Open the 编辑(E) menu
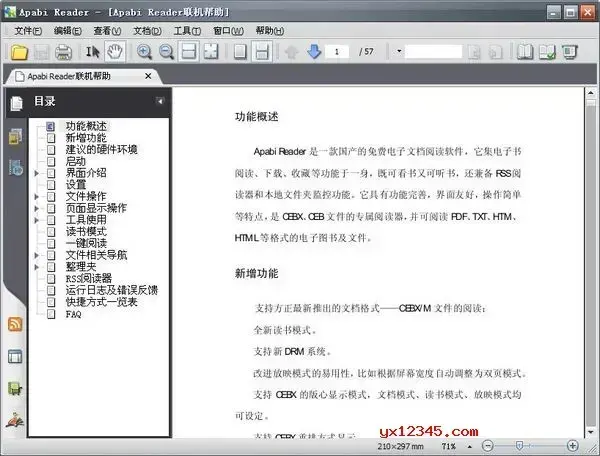Image resolution: width=600 pixels, height=456 pixels. tap(68, 31)
